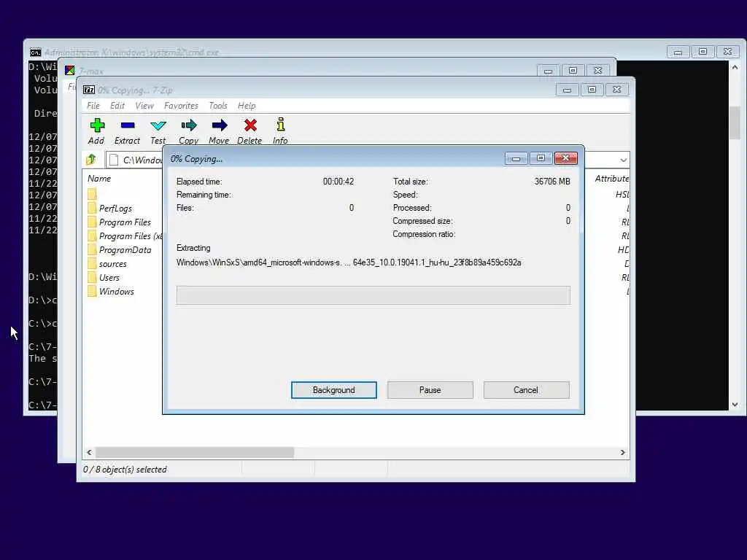Click the cmd window scroll up arrow
Image resolution: width=747 pixels, height=560 pixels.
click(x=735, y=68)
